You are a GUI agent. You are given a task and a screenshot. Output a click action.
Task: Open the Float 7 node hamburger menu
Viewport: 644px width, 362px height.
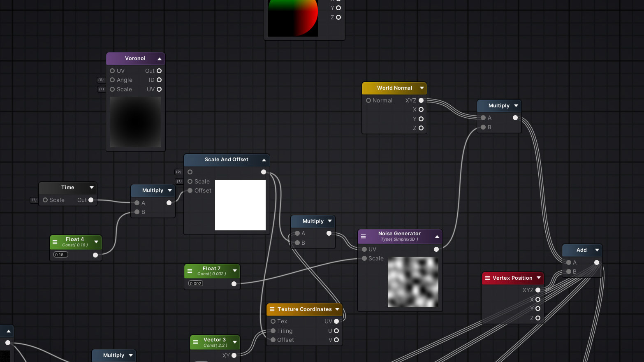pyautogui.click(x=190, y=271)
